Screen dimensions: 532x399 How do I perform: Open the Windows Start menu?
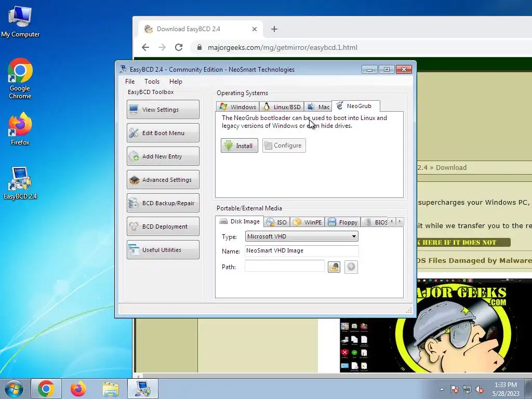[14, 389]
